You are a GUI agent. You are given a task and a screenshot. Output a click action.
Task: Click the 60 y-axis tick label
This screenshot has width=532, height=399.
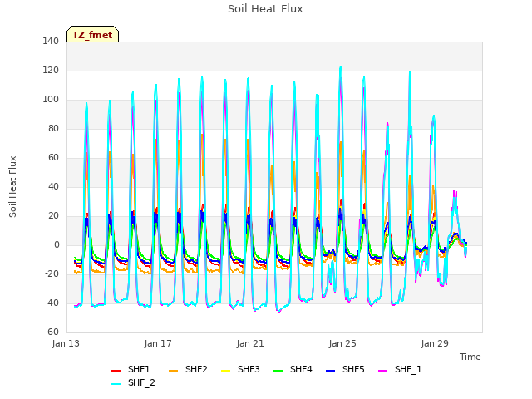pyautogui.click(x=53, y=158)
